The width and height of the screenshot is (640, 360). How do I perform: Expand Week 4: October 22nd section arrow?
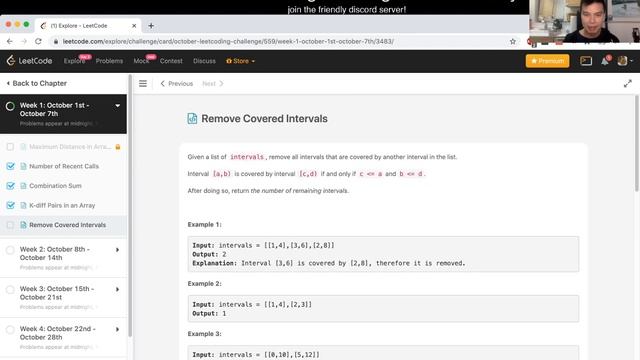pos(118,329)
